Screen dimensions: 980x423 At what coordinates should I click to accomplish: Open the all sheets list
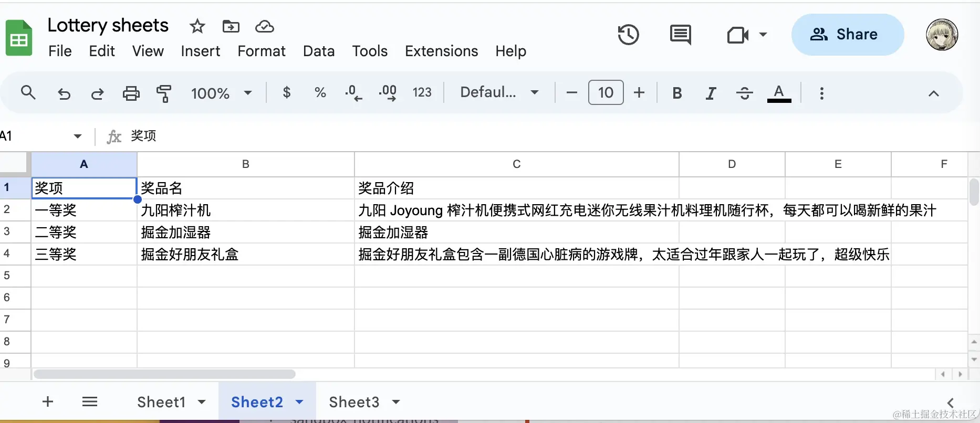(x=90, y=402)
